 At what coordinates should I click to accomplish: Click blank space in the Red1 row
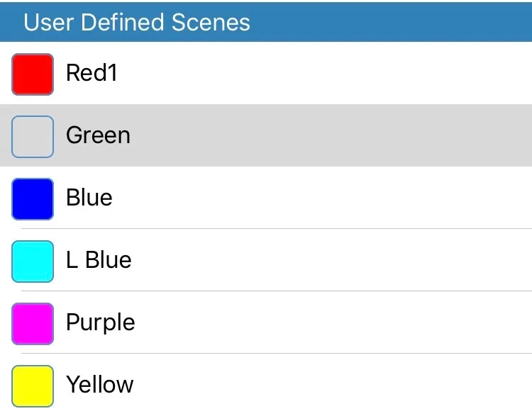point(340,74)
